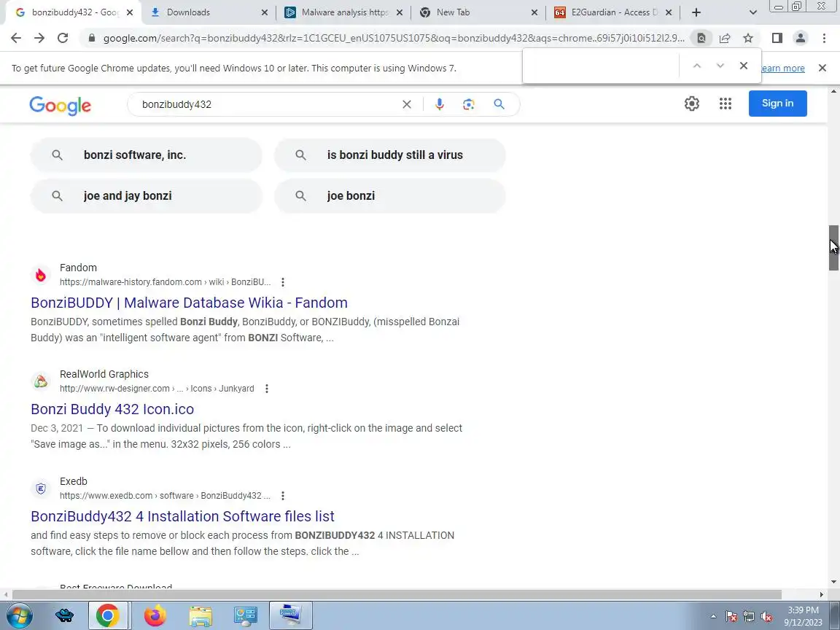
Task: Open BonziBUDDY Malware Database Wikia result
Action: 189,303
